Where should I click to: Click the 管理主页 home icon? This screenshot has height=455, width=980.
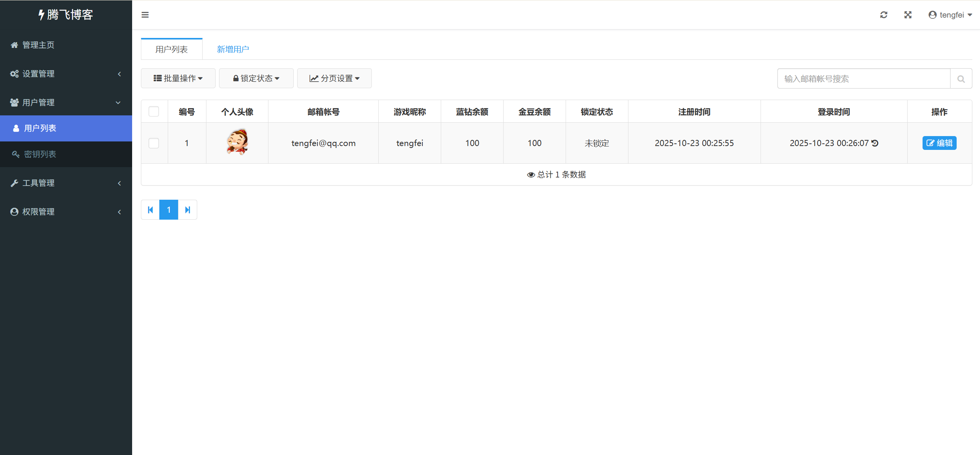[x=14, y=45]
